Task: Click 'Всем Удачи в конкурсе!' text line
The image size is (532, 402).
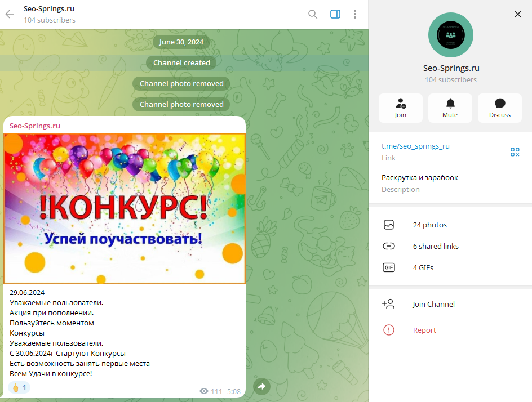Action: [51, 373]
